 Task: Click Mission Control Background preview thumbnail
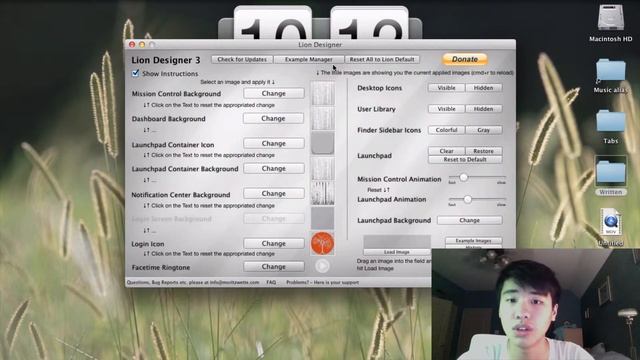tap(322, 93)
